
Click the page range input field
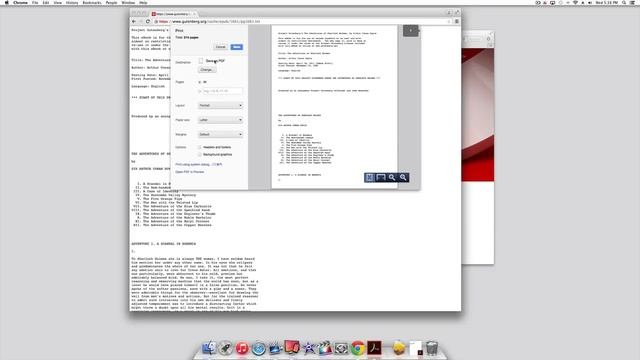point(222,91)
